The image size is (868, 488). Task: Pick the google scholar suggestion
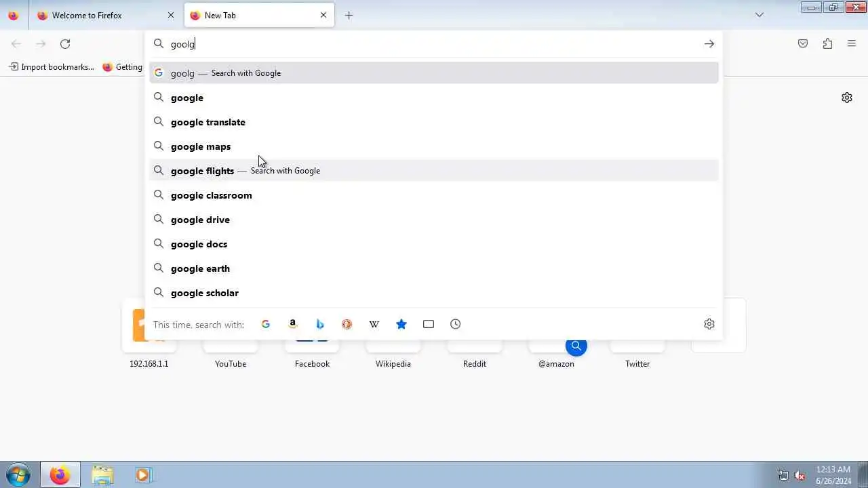click(434, 293)
